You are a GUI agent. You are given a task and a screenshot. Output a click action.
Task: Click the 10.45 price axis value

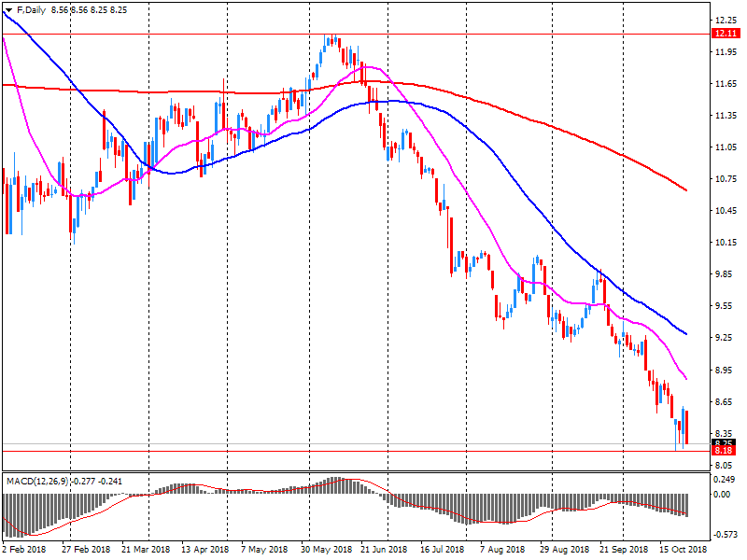tap(726, 211)
